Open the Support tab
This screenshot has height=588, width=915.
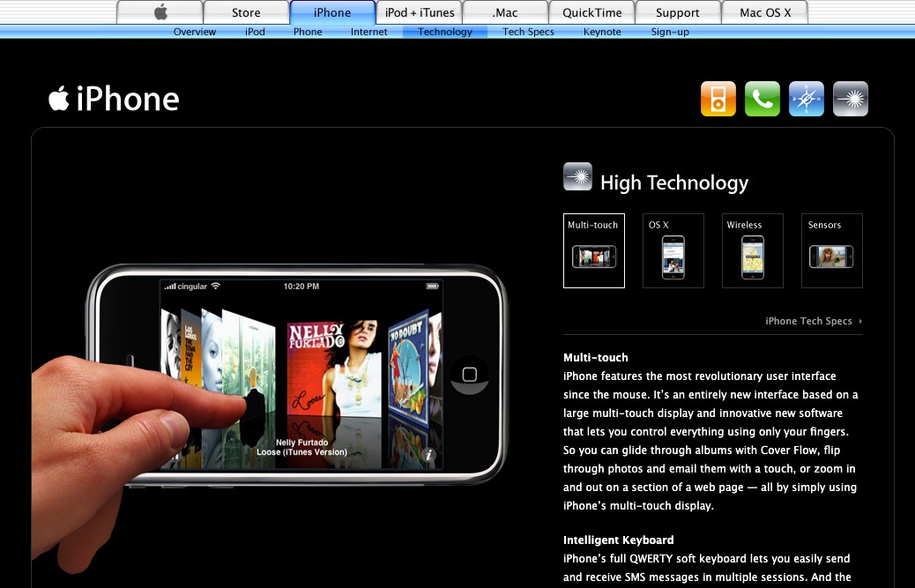pos(678,12)
